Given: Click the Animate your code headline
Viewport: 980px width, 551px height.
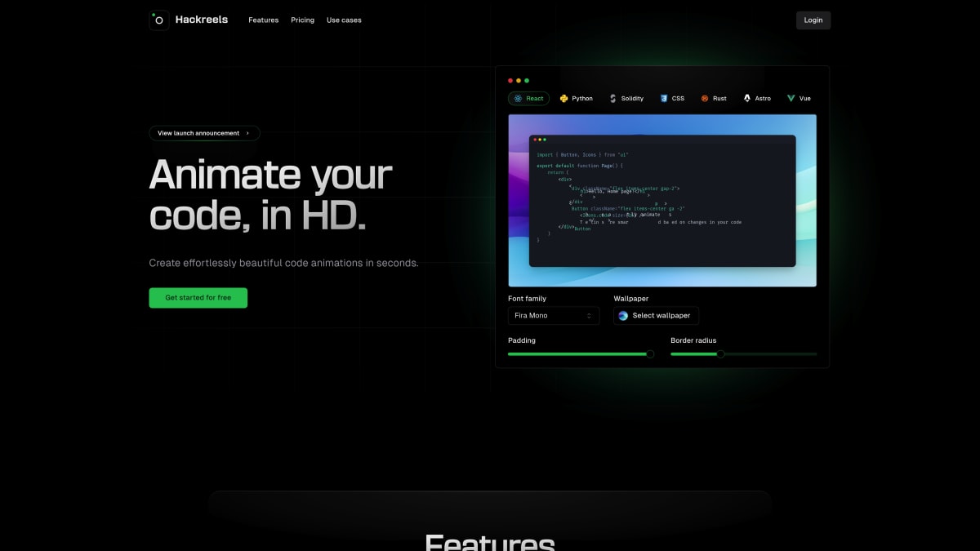Looking at the screenshot, I should coord(271,194).
